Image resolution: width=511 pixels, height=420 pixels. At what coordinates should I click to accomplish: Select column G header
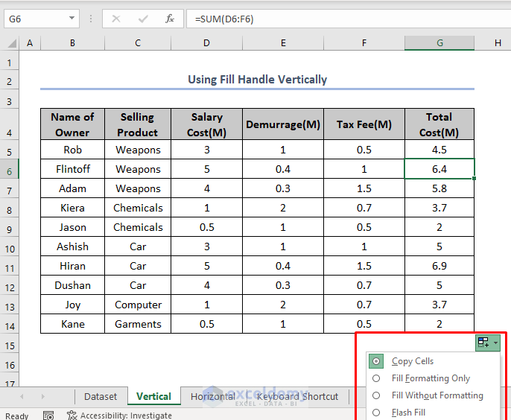click(x=439, y=43)
